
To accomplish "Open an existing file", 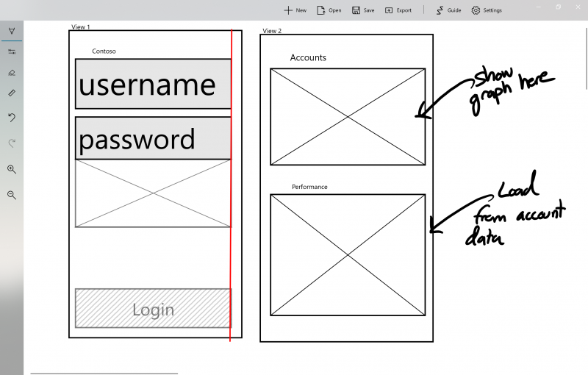I will point(329,10).
